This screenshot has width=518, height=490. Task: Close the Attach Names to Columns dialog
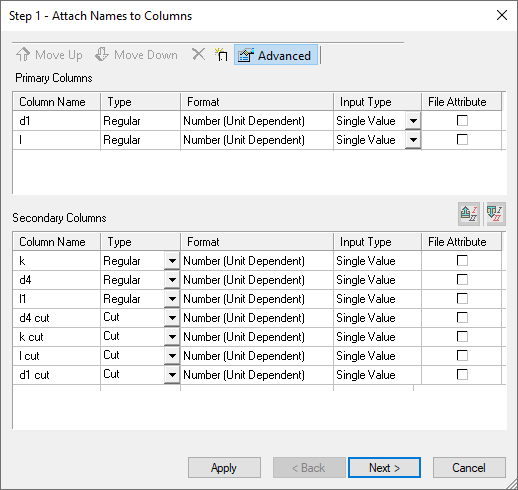coord(502,15)
